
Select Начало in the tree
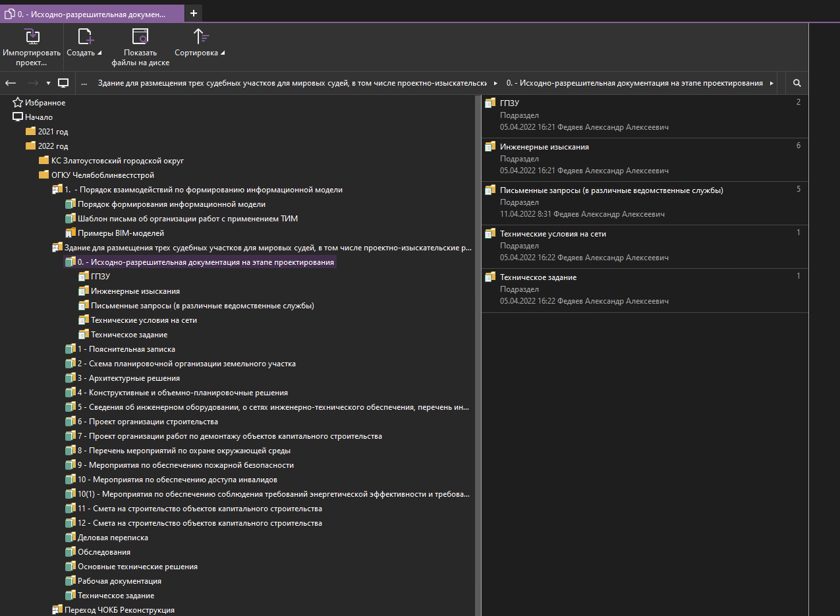click(x=39, y=117)
